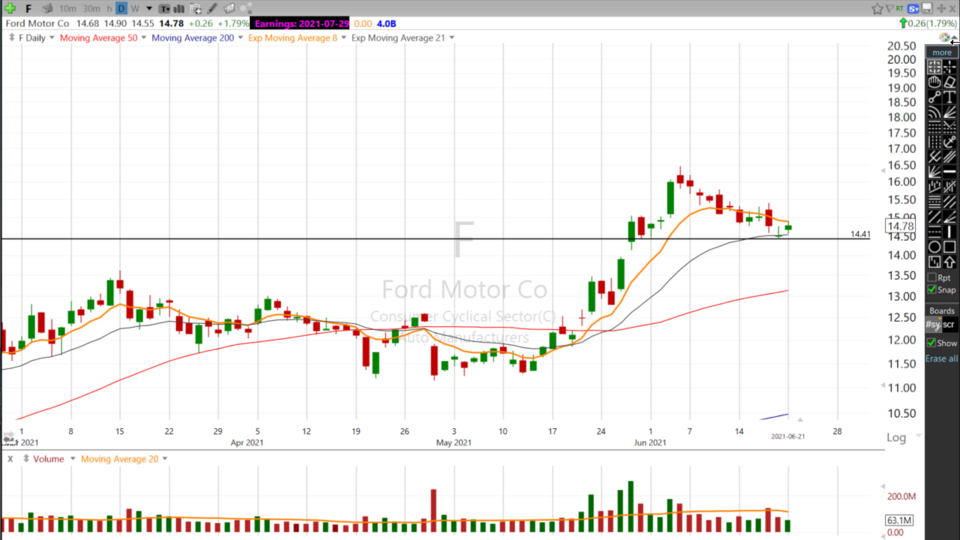Image resolution: width=960 pixels, height=540 pixels.
Task: Select the pitchfork drawing tool
Action: pyautogui.click(x=934, y=156)
